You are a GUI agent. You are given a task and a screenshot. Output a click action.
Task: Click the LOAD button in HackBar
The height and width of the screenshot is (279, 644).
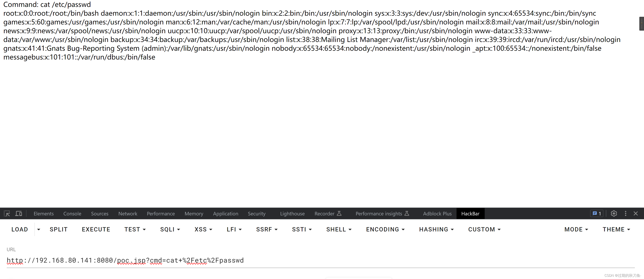tap(19, 229)
